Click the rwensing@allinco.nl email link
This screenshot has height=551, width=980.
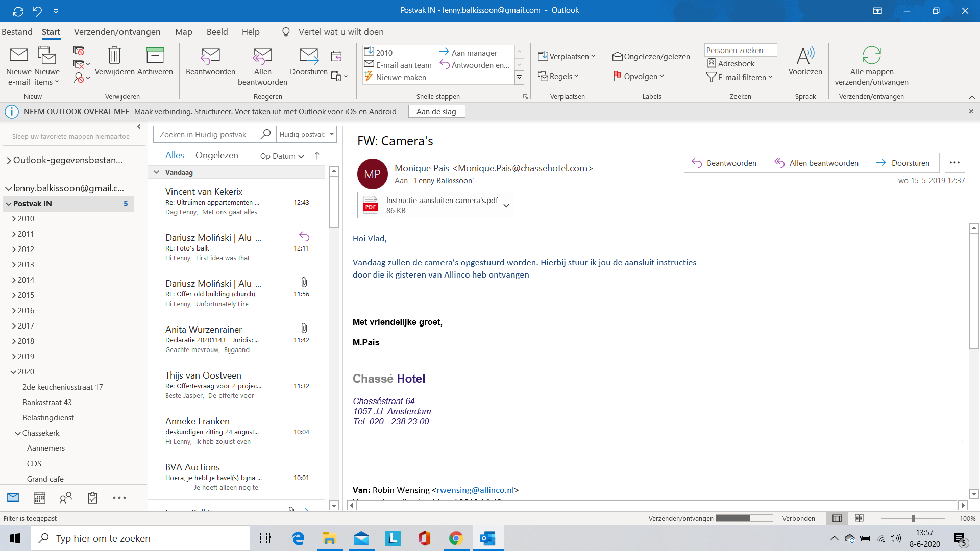coord(475,490)
